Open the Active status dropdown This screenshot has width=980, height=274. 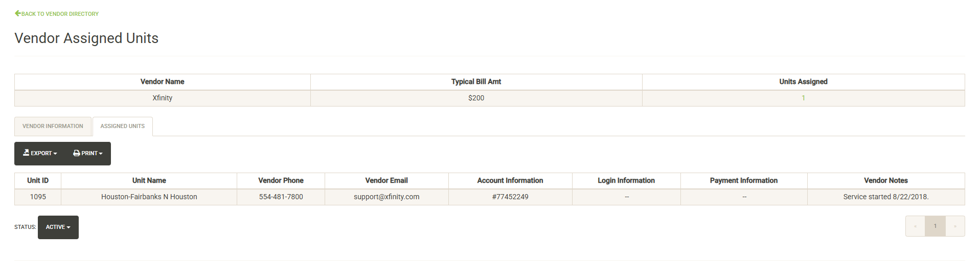click(x=58, y=227)
